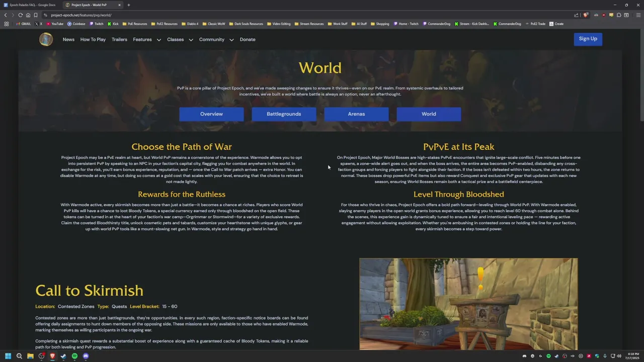Open the Windows Start menu

[8, 356]
